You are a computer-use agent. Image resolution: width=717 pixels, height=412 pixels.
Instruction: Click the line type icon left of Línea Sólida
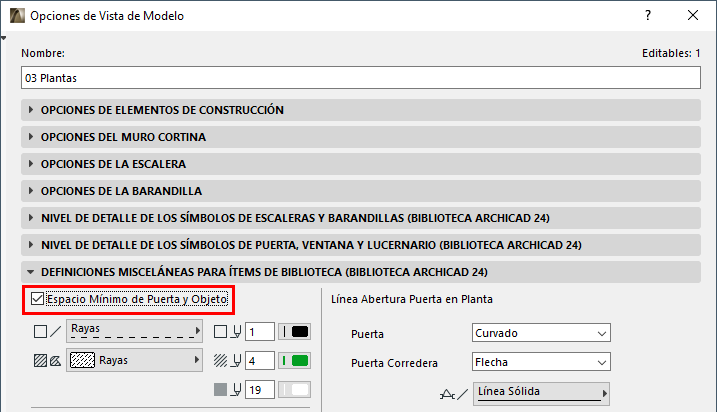(x=454, y=394)
